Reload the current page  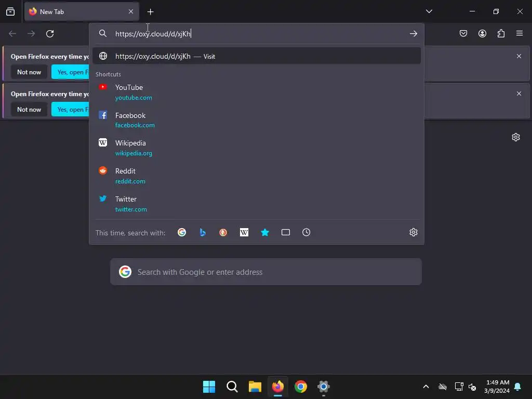tap(50, 34)
